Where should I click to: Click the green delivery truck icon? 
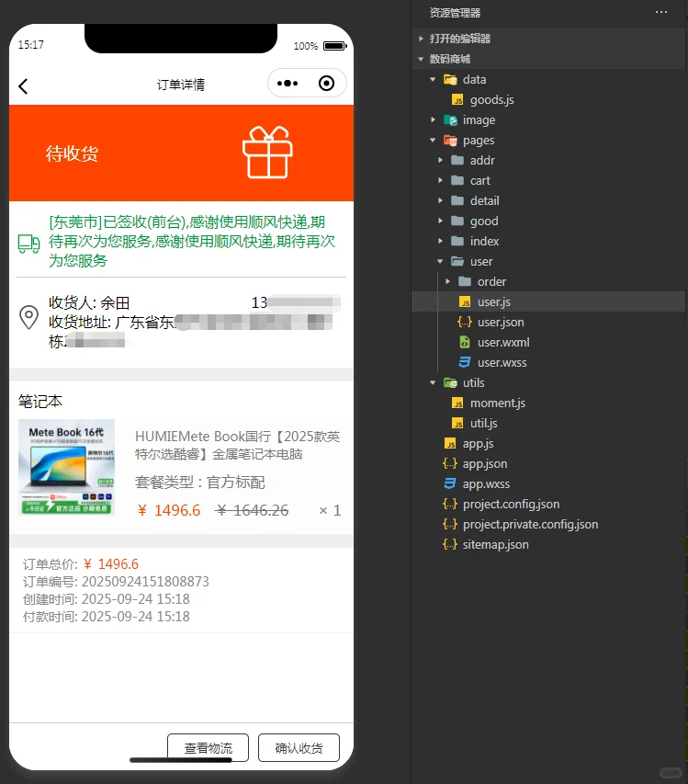click(28, 244)
